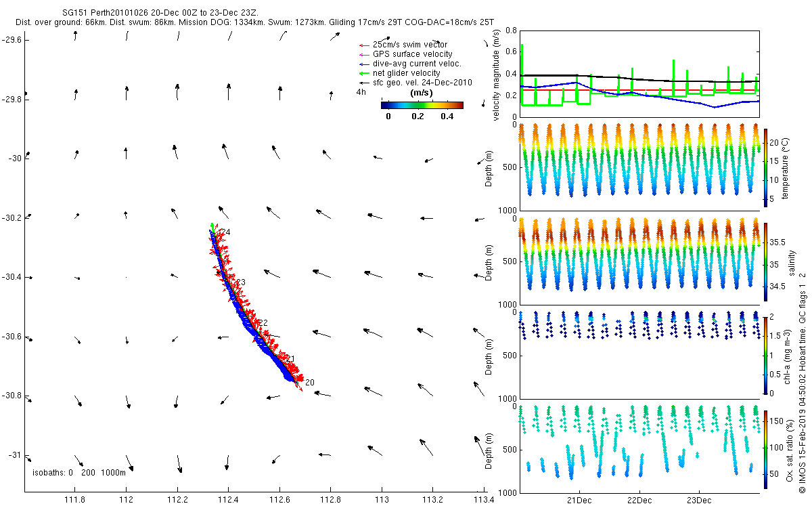Click the magenta arrow beside GPS surface velocity
This screenshot has width=812, height=508.
363,55
